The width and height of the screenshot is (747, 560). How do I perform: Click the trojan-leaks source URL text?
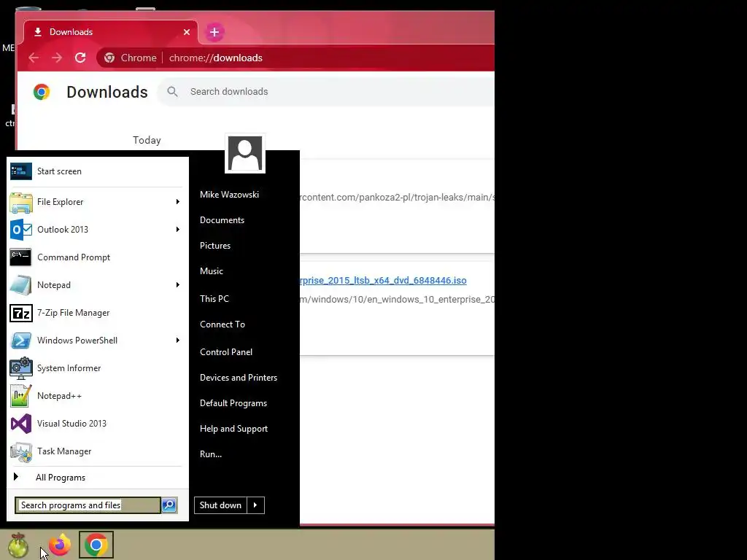[397, 197]
